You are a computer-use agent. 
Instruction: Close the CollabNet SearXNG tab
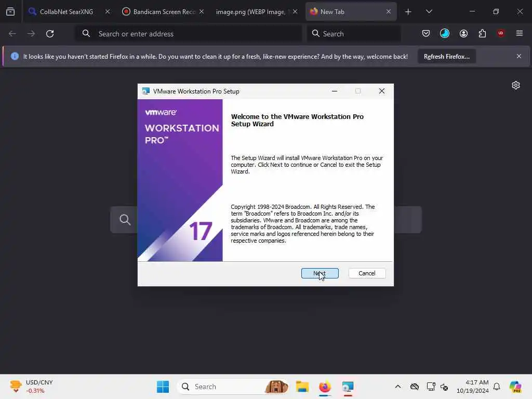pyautogui.click(x=108, y=11)
